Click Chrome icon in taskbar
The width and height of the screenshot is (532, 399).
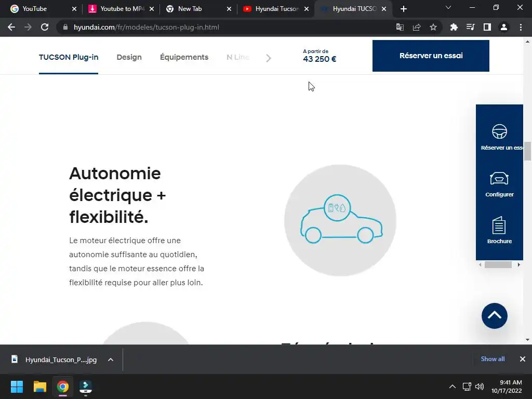[x=63, y=387]
